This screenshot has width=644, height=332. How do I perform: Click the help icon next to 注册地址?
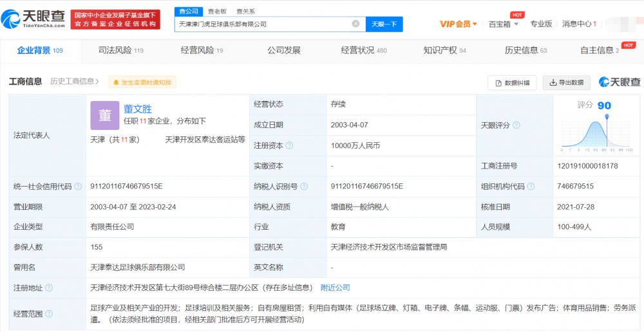49,288
